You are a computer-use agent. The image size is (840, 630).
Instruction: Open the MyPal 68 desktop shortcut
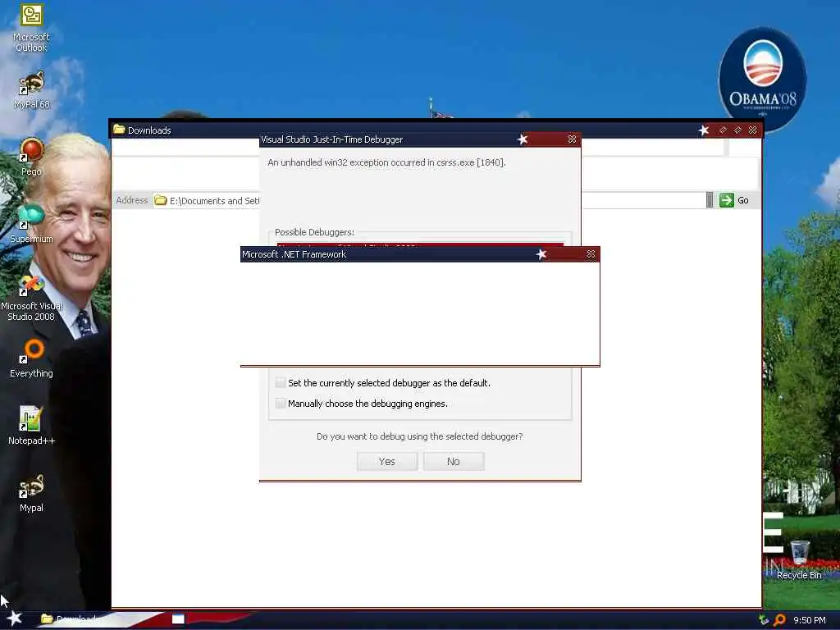pos(31,90)
